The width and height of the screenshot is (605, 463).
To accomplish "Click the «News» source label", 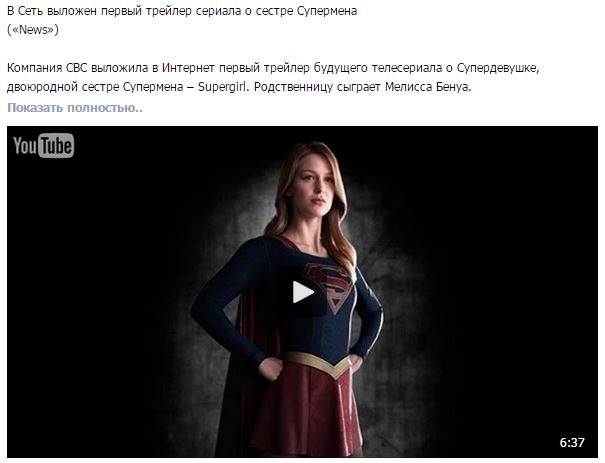I will tap(33, 30).
